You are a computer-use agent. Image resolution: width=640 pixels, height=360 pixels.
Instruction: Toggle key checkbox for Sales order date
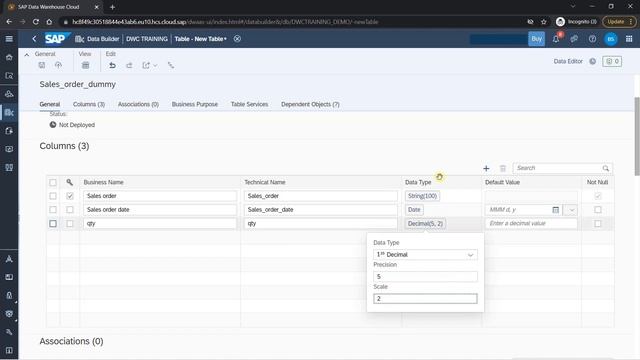pyautogui.click(x=70, y=210)
